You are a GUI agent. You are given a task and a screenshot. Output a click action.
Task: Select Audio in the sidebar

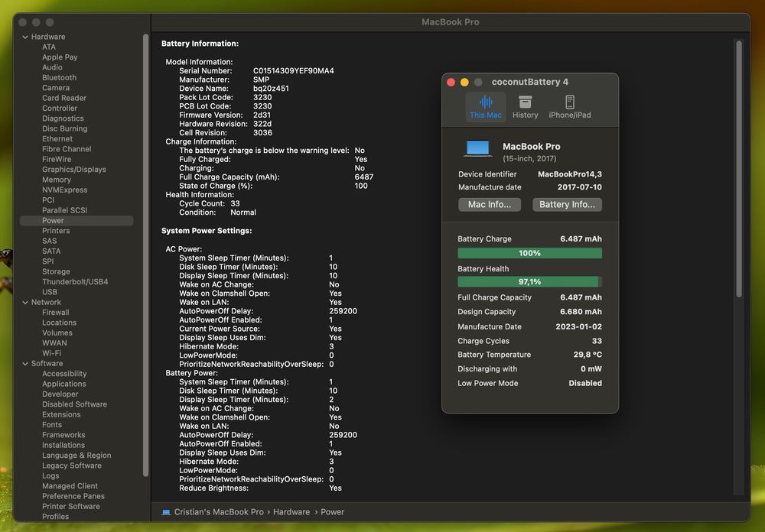coord(52,67)
